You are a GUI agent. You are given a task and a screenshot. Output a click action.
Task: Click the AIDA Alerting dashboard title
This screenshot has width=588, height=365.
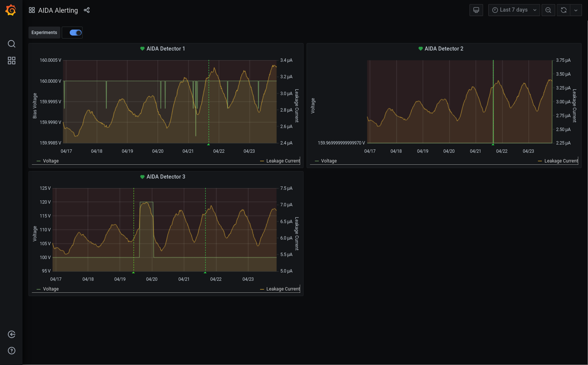[x=58, y=10]
